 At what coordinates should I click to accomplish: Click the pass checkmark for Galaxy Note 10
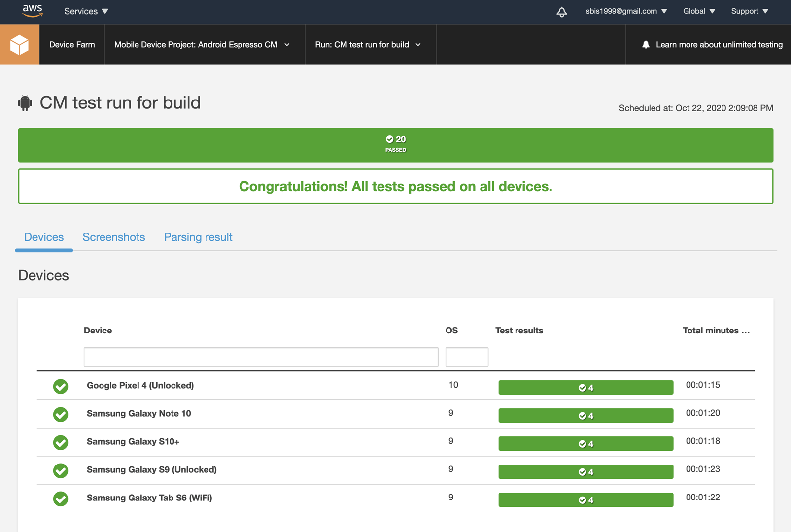[61, 414]
